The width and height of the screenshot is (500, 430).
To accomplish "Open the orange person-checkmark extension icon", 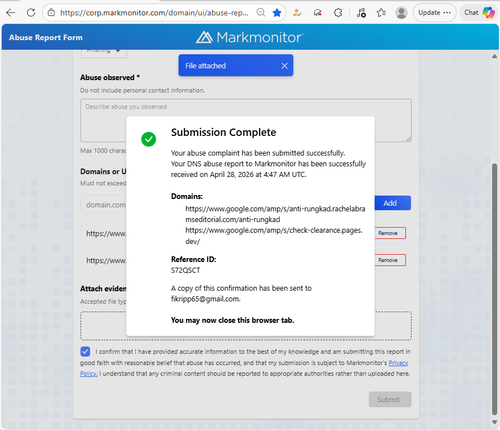I will coord(297,13).
